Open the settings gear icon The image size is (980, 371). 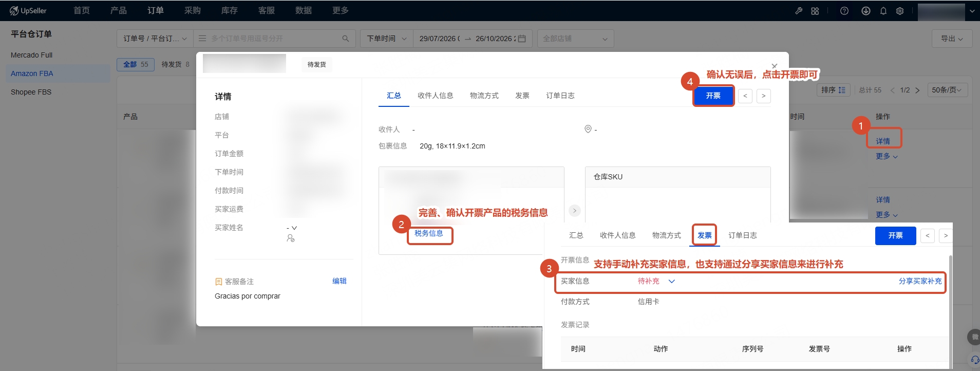coord(900,11)
